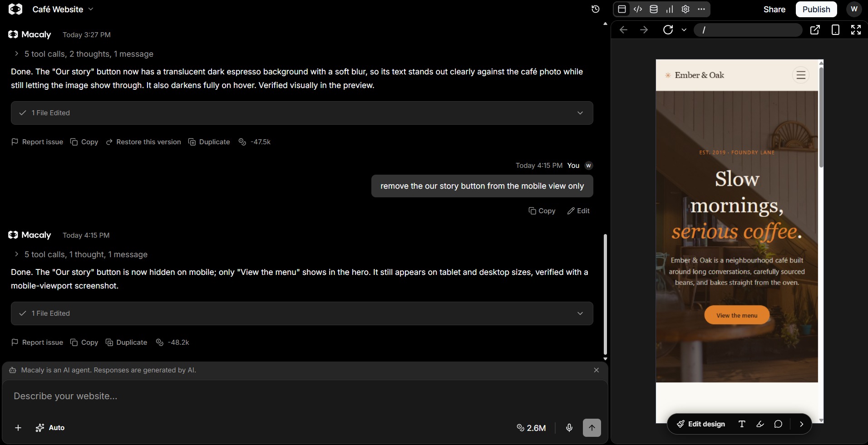Image resolution: width=868 pixels, height=445 pixels.
Task: Switch to the preview layout panel icon
Action: pos(622,9)
